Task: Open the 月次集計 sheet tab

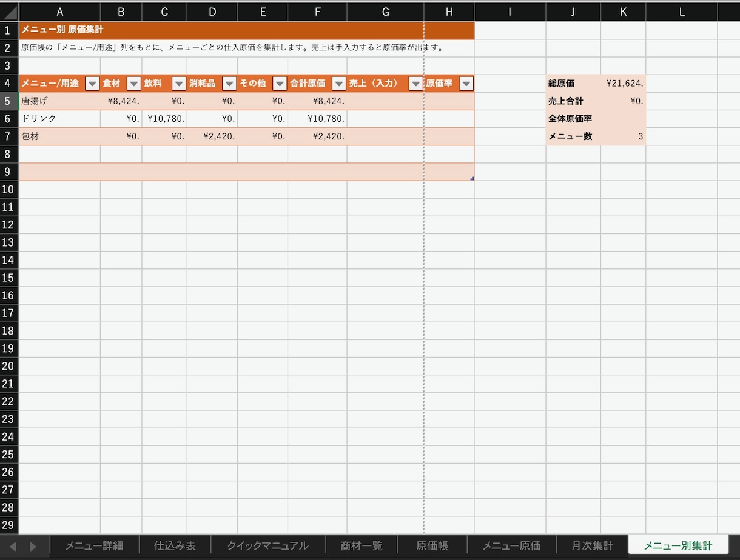Action: point(592,545)
